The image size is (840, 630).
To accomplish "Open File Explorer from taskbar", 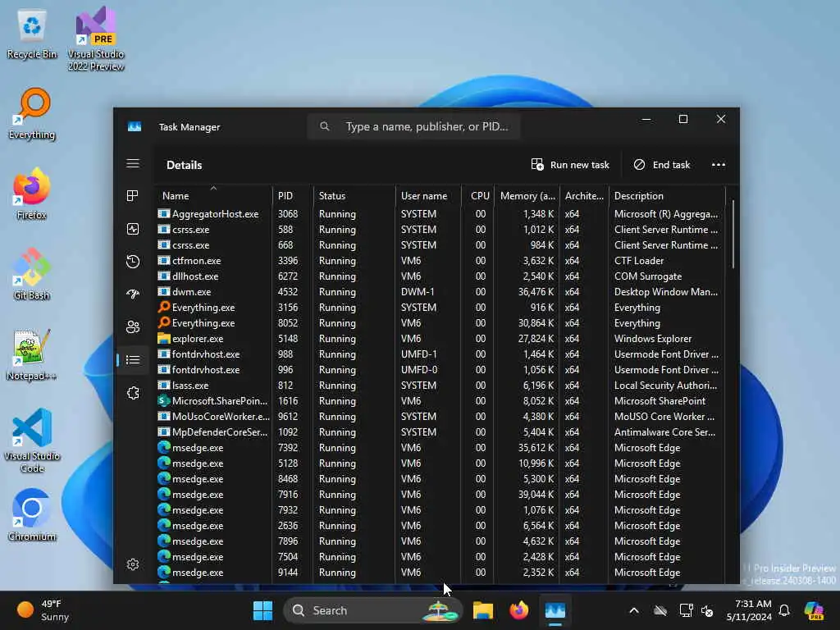I will 482,610.
